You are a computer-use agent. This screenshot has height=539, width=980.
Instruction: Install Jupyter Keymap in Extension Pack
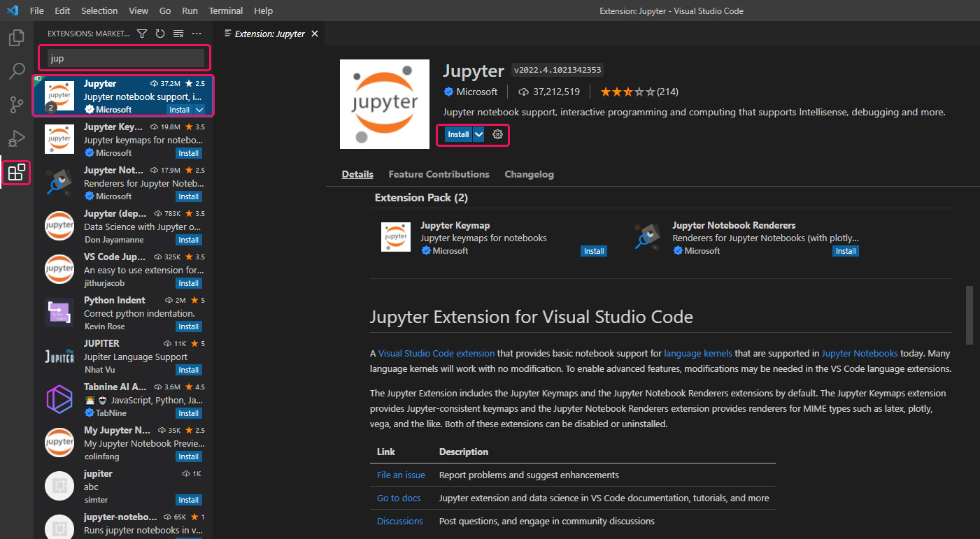[x=594, y=251]
